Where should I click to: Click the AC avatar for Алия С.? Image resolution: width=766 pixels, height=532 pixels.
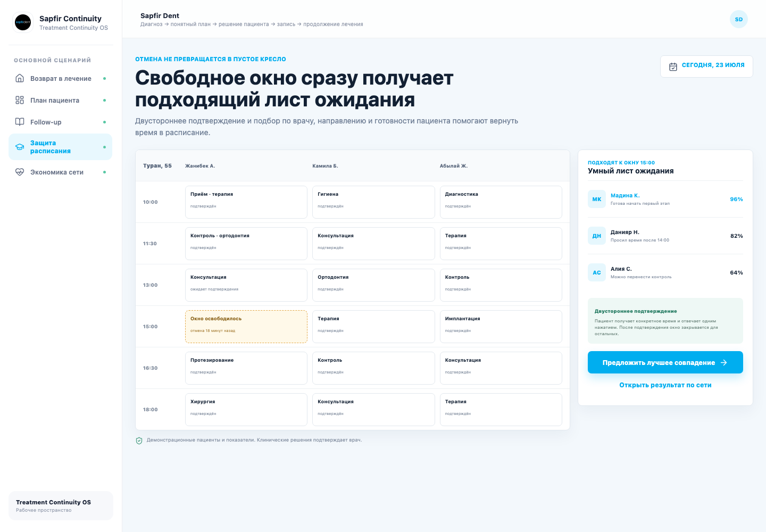coord(597,272)
